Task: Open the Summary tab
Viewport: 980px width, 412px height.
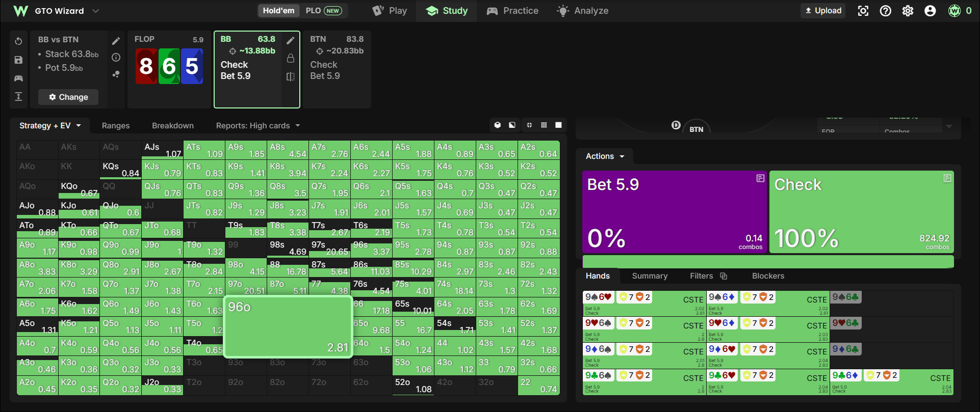Action: (650, 276)
